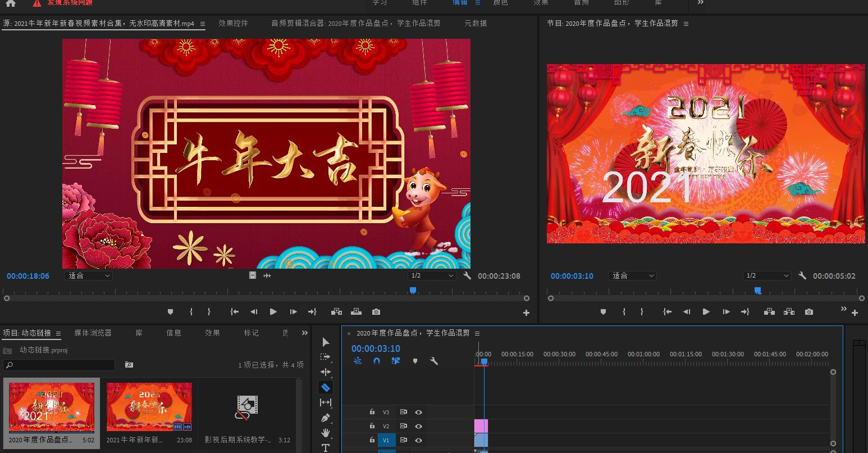Toggle insert sequences as nests in timeline
Screen dimensions: 868x453
click(358, 361)
